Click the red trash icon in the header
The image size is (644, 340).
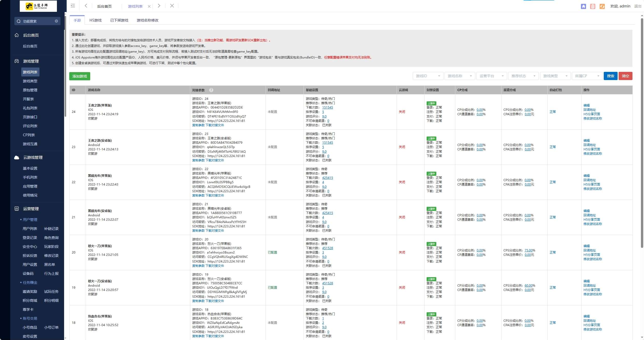(x=592, y=6)
